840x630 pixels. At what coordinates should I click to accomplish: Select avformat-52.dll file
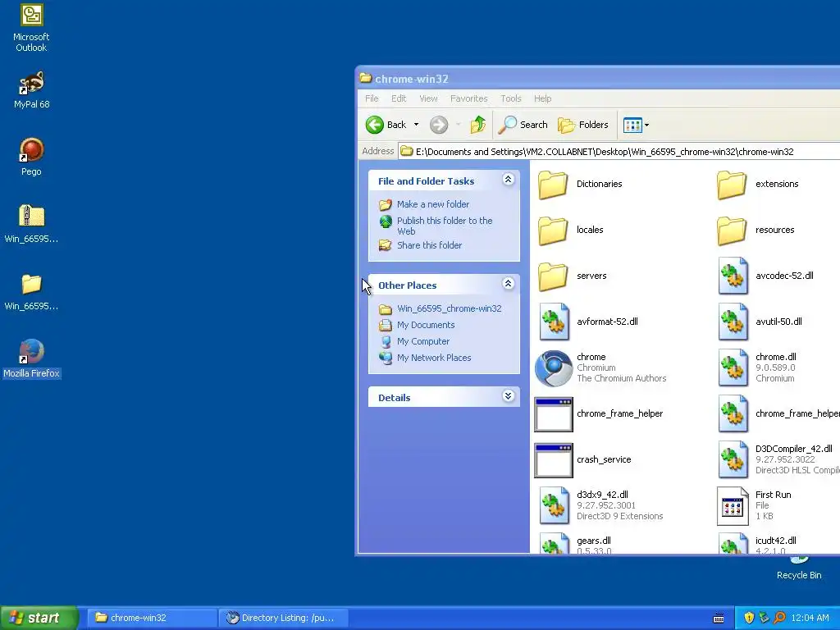(x=588, y=322)
